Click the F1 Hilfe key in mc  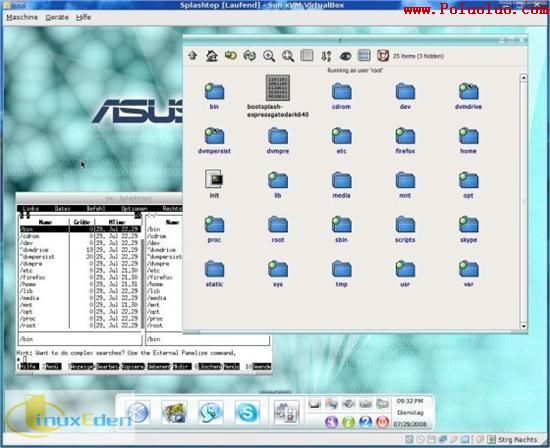pos(28,366)
